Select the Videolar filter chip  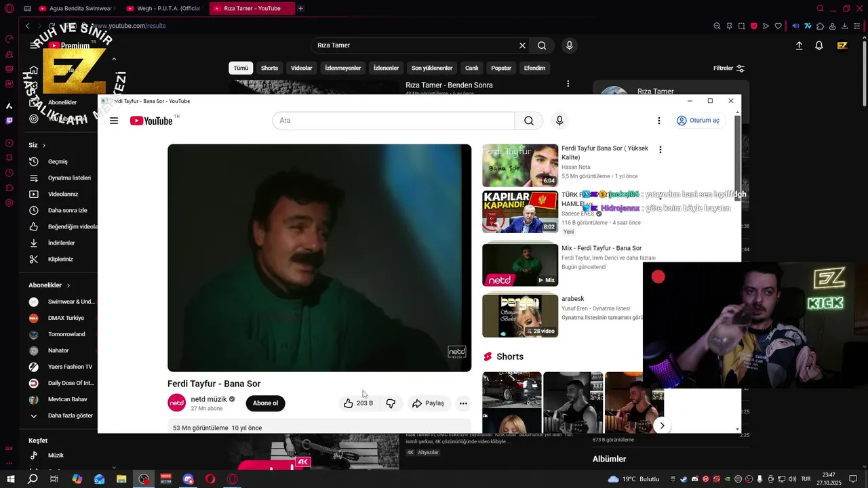click(302, 68)
